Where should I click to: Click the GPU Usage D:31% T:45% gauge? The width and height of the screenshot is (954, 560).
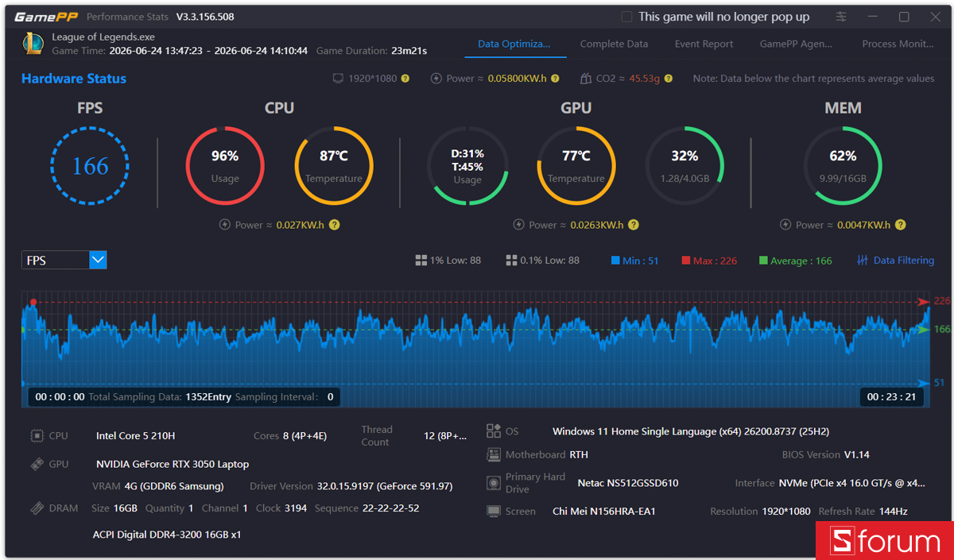click(x=467, y=166)
